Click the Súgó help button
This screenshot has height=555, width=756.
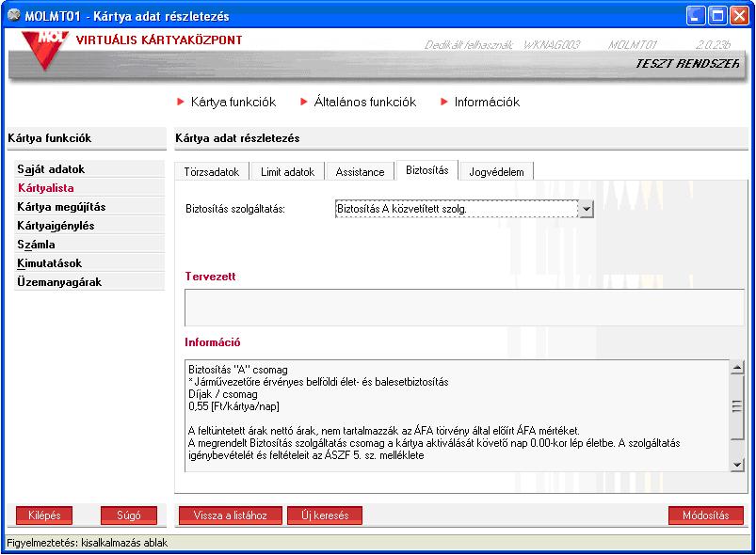pyautogui.click(x=129, y=515)
